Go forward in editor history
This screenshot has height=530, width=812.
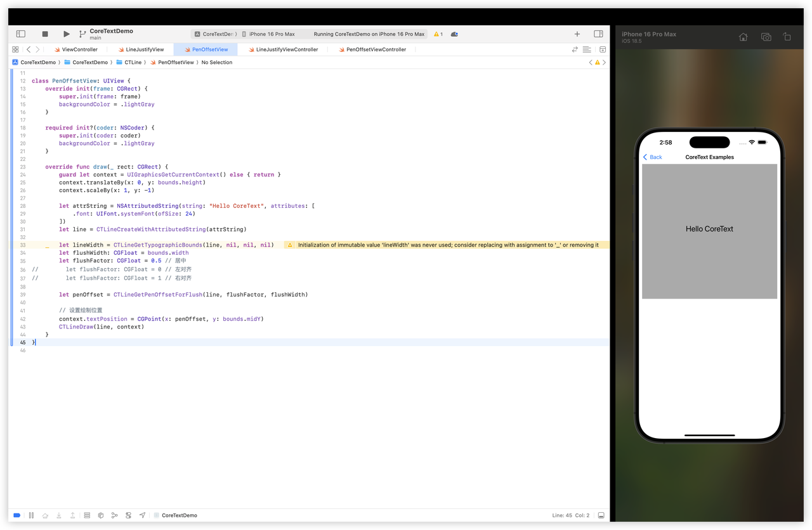point(37,49)
